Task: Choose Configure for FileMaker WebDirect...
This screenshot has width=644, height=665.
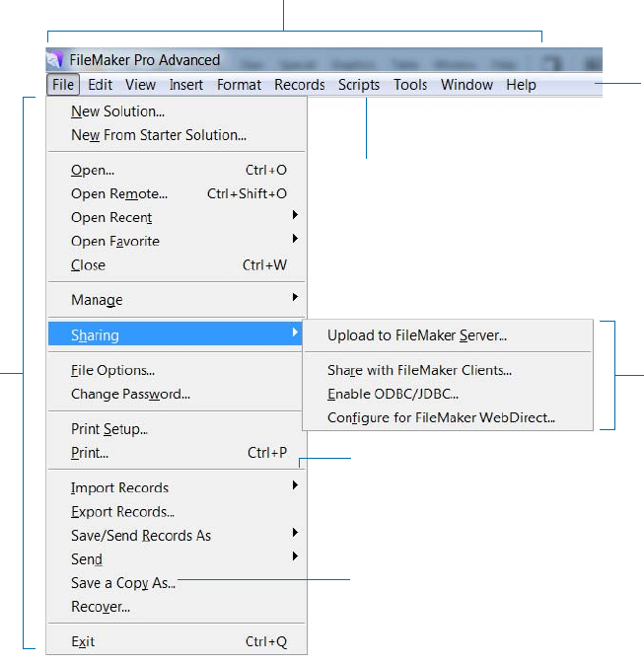Action: 448,417
